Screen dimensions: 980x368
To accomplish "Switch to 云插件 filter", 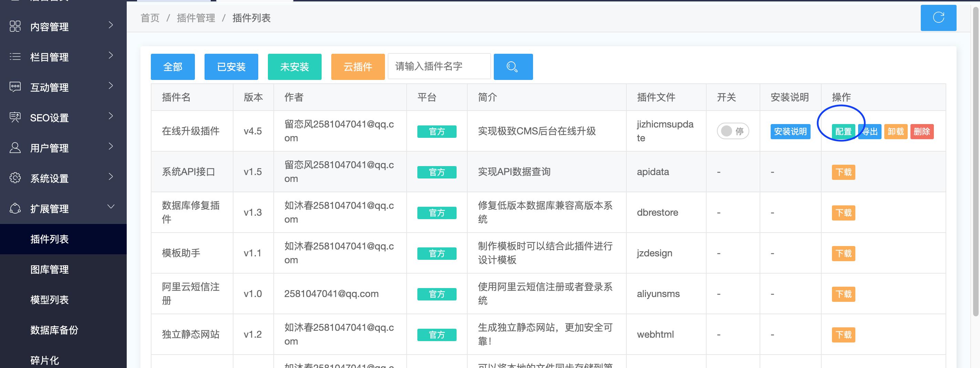I will [x=358, y=67].
